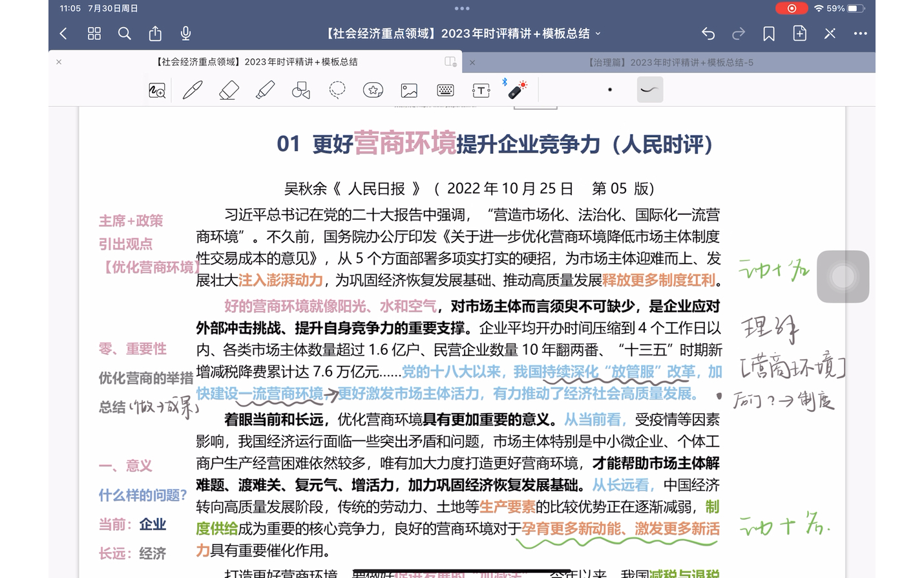Start an audio recording with the microphone
The image size is (924, 578).
pos(185,33)
